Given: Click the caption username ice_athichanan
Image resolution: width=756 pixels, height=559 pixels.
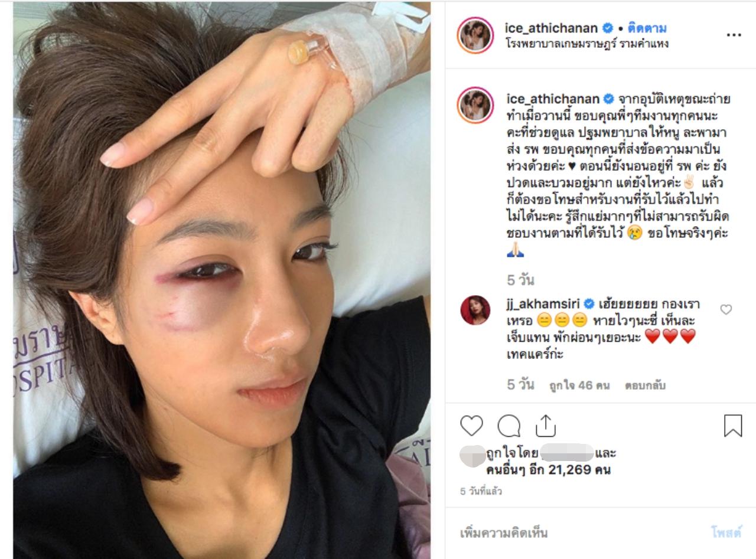Looking at the screenshot, I should [x=552, y=98].
